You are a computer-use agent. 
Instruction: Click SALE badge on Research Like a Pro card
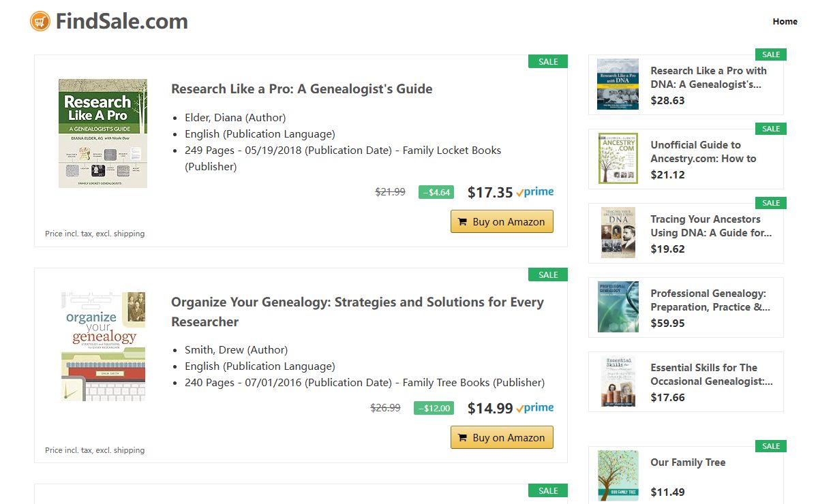click(x=548, y=62)
